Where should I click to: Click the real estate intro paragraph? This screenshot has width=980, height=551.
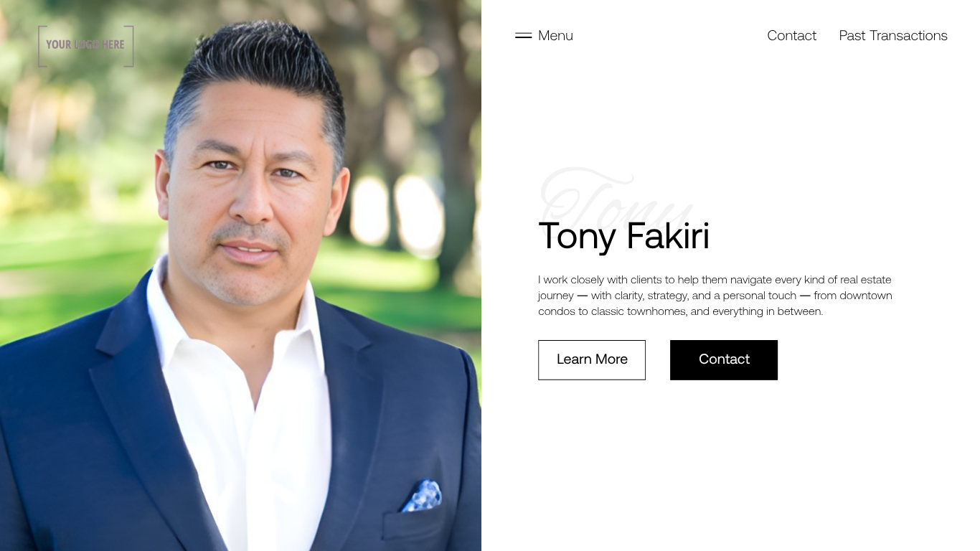(715, 295)
